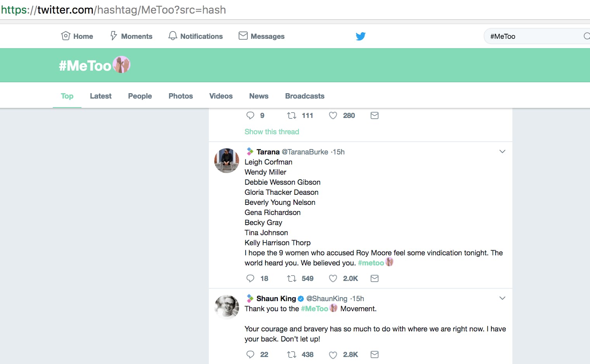Switch to the Latest tab

point(101,96)
